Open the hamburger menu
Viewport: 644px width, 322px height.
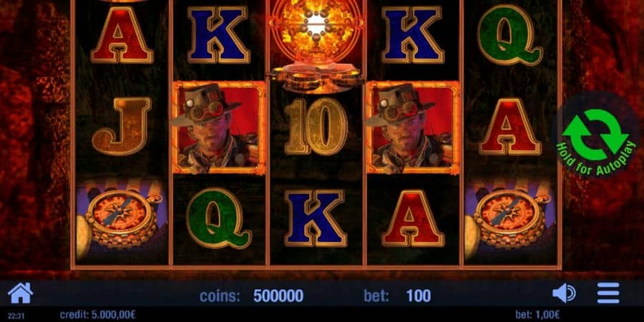[608, 293]
